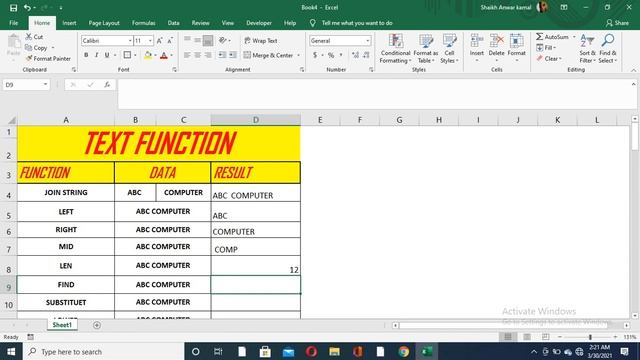
Task: Delete cells from Cells group
Action: coord(496,48)
